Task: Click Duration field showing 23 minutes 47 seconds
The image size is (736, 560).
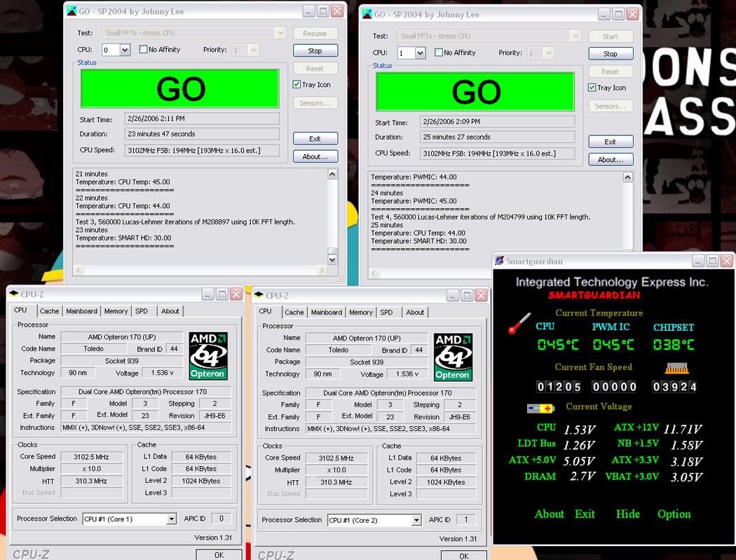Action: (202, 134)
